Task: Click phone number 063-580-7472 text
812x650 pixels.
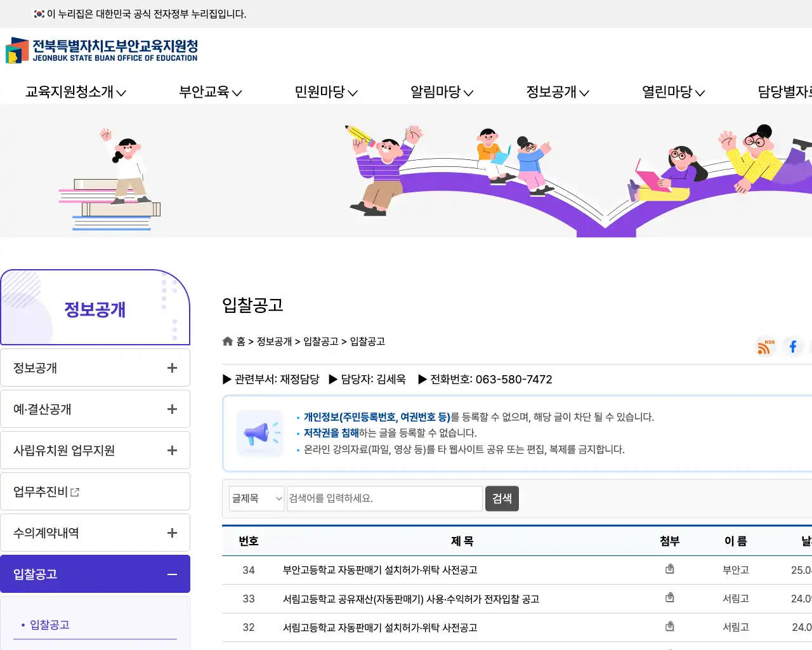Action: [x=514, y=380]
